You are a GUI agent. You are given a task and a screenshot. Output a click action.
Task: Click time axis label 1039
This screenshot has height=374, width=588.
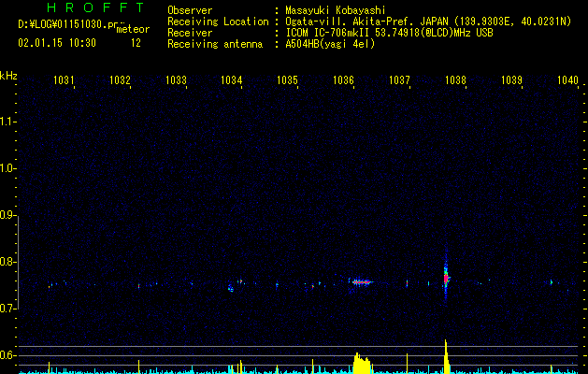(511, 80)
